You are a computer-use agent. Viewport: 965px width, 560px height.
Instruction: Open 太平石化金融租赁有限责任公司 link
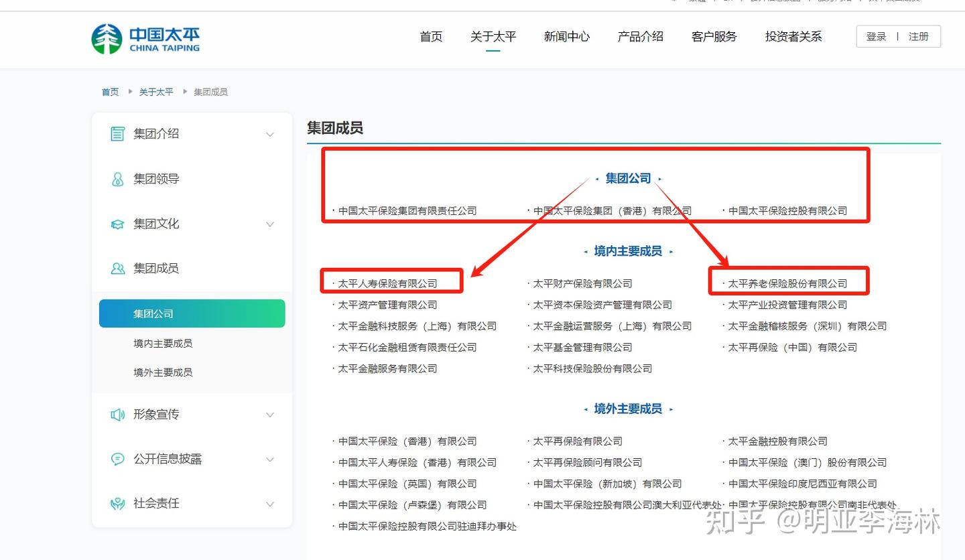click(407, 347)
